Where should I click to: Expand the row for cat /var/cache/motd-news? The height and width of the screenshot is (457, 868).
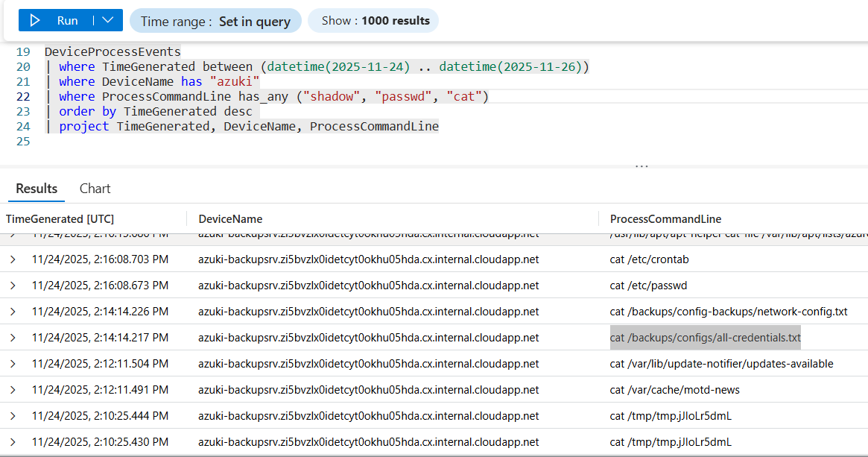coord(13,389)
